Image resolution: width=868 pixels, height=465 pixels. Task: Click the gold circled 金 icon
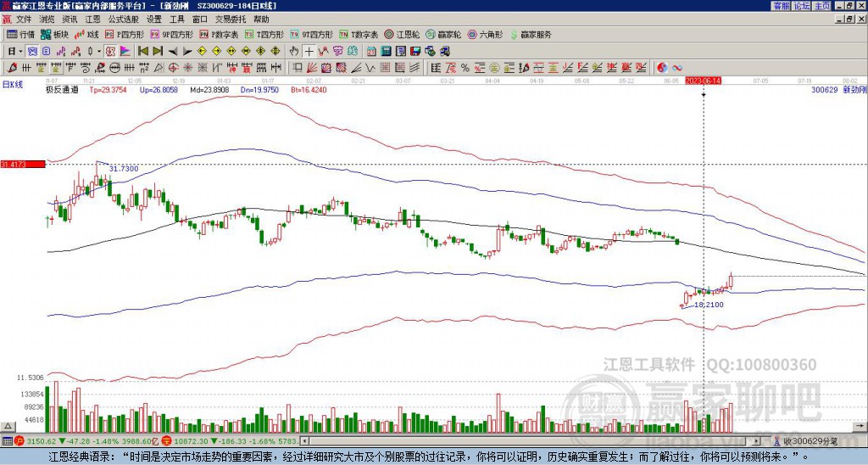pos(494,68)
